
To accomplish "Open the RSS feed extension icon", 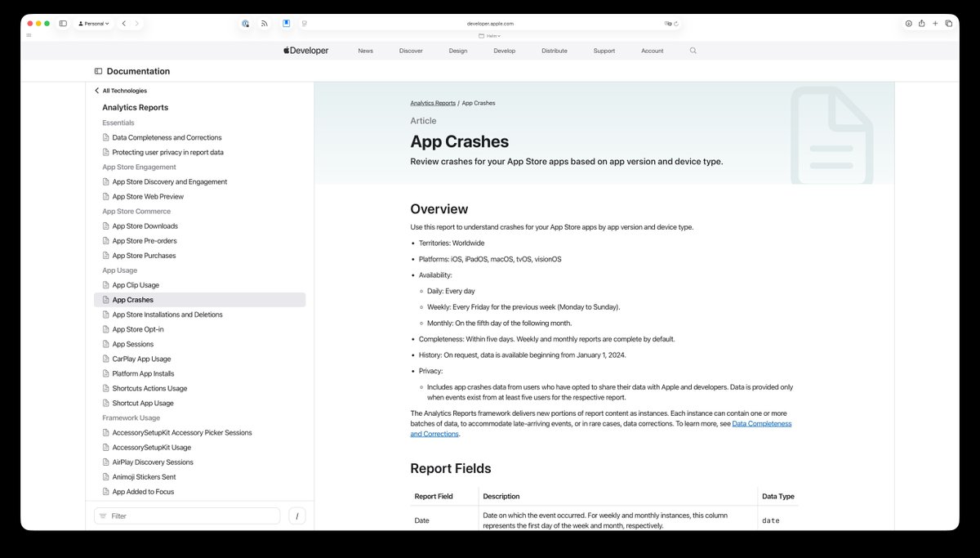I will point(265,24).
